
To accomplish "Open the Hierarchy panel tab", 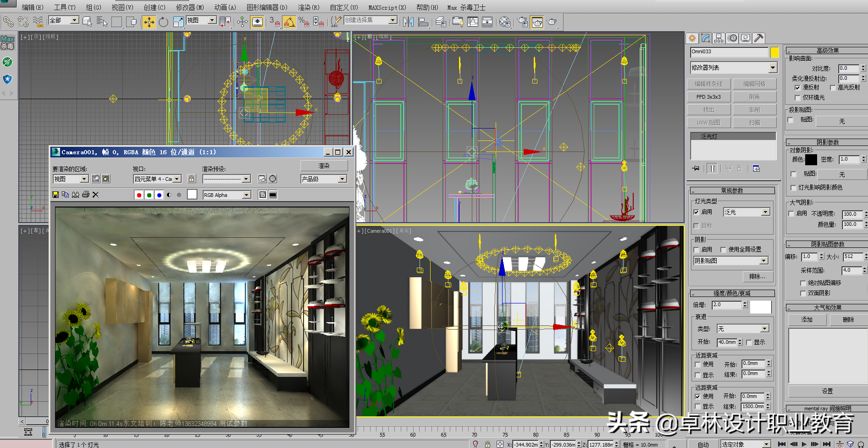I will (x=719, y=38).
